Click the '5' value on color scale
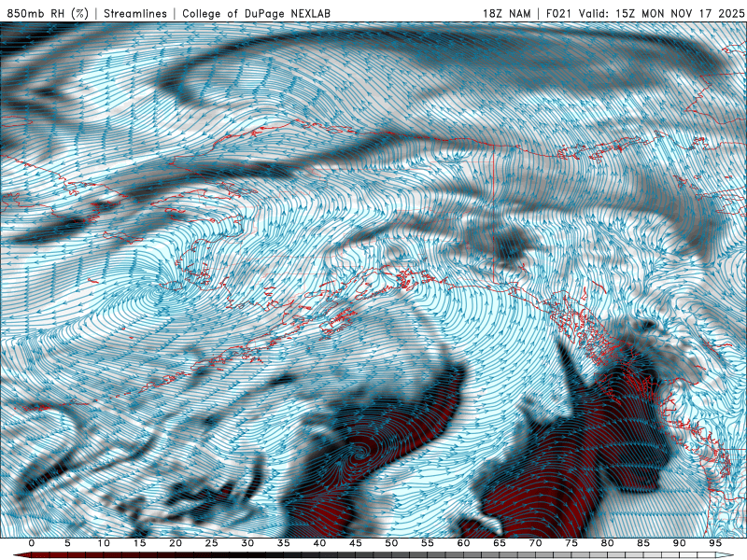 click(67, 543)
